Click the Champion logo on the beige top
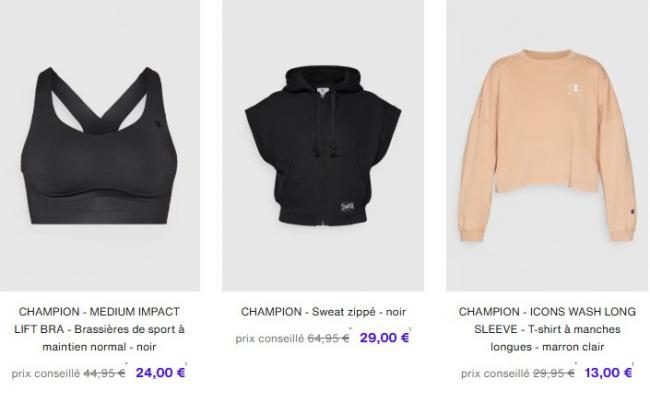The width and height of the screenshot is (650, 402). [575, 90]
